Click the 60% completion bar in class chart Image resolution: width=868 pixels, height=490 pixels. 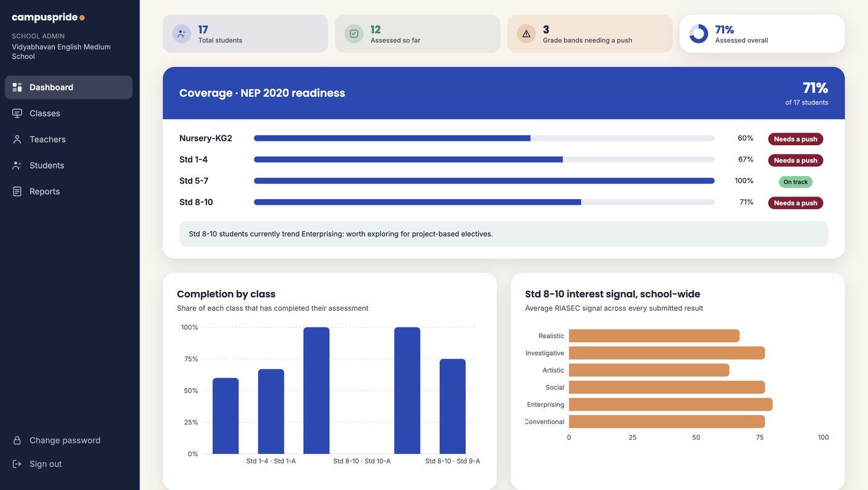point(226,416)
